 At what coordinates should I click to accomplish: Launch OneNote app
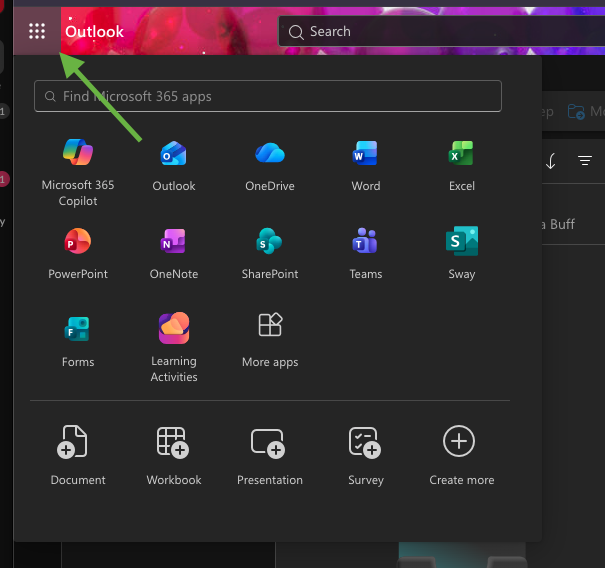point(174,254)
